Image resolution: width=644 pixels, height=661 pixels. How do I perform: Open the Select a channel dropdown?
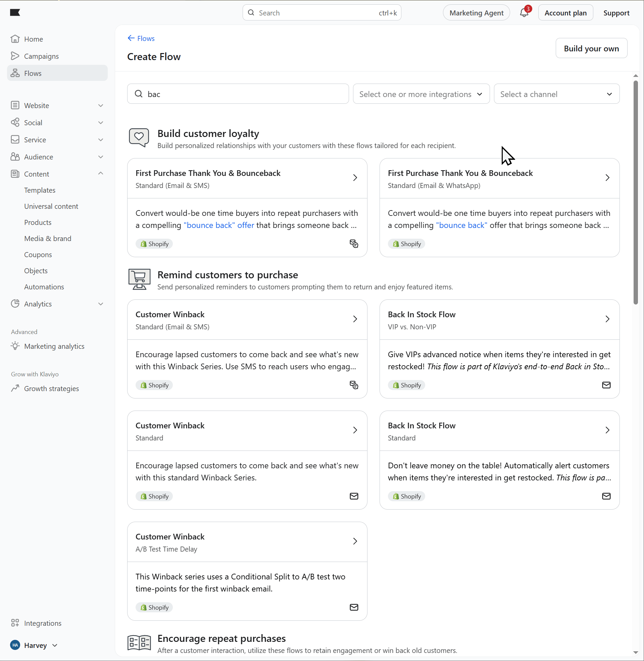click(x=556, y=94)
